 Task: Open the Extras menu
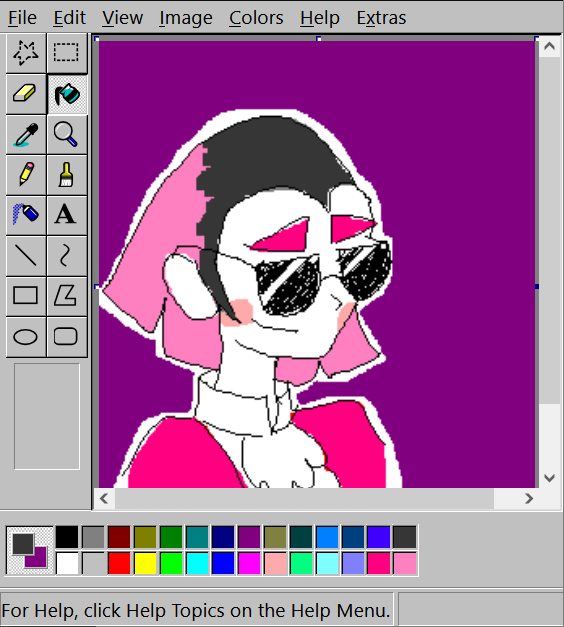click(381, 18)
